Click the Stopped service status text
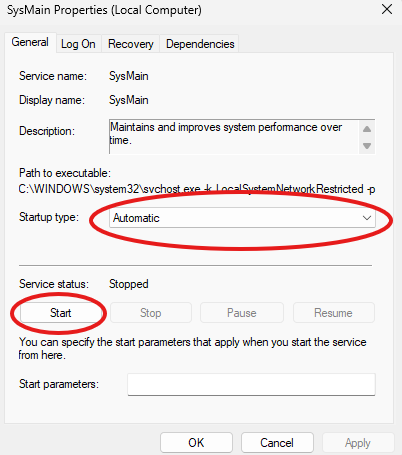402x455 pixels. pos(129,284)
